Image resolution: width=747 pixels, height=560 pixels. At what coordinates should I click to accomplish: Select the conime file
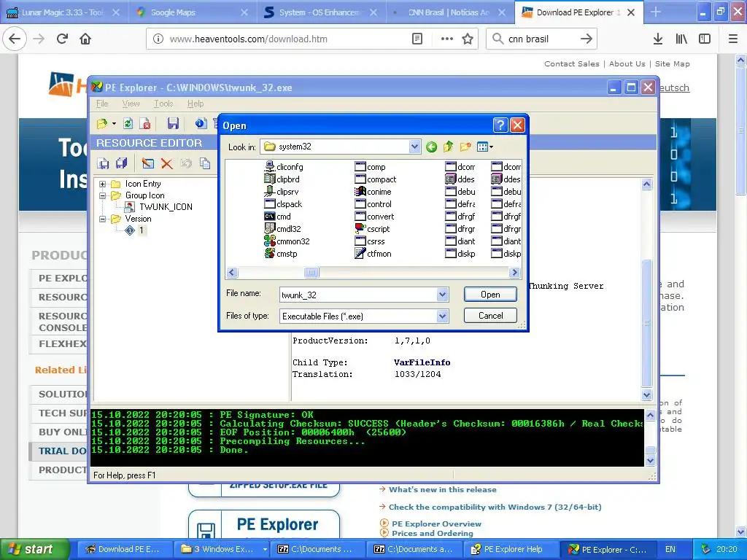[373, 192]
